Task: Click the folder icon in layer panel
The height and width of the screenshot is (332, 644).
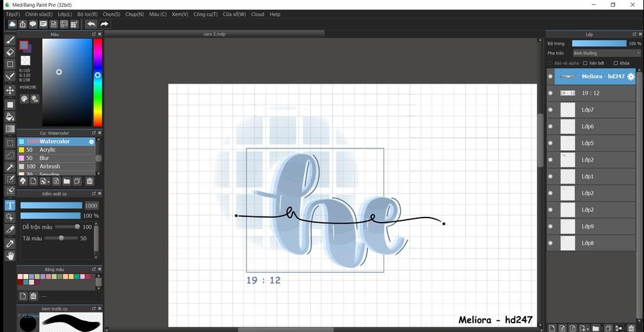Action: [x=596, y=328]
